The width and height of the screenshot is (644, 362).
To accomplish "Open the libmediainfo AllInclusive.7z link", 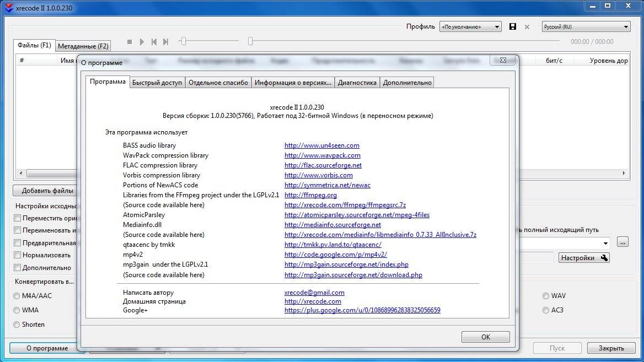I will [380, 235].
